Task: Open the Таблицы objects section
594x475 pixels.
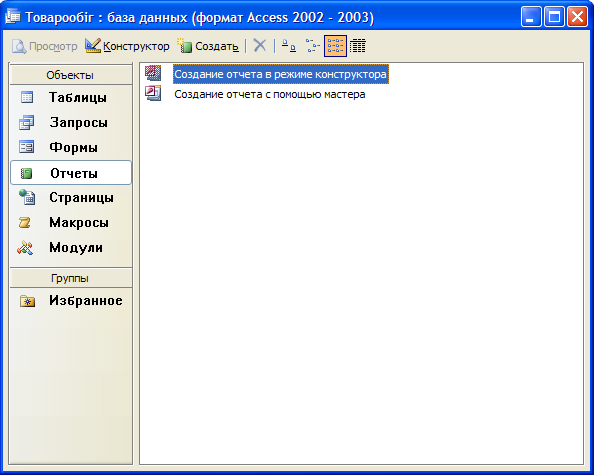Action: coord(71,97)
